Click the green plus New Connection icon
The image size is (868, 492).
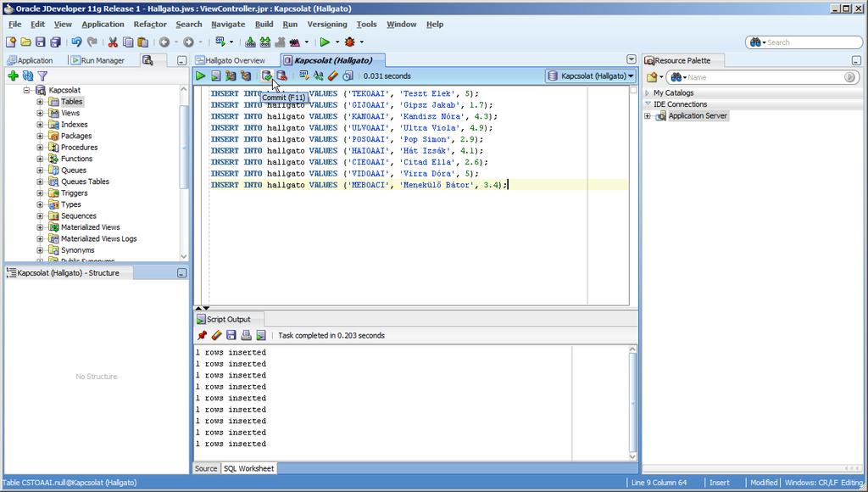click(x=14, y=75)
